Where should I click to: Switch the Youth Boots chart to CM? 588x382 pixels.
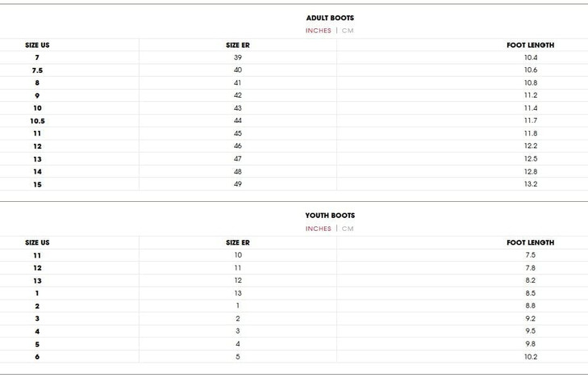tap(348, 229)
